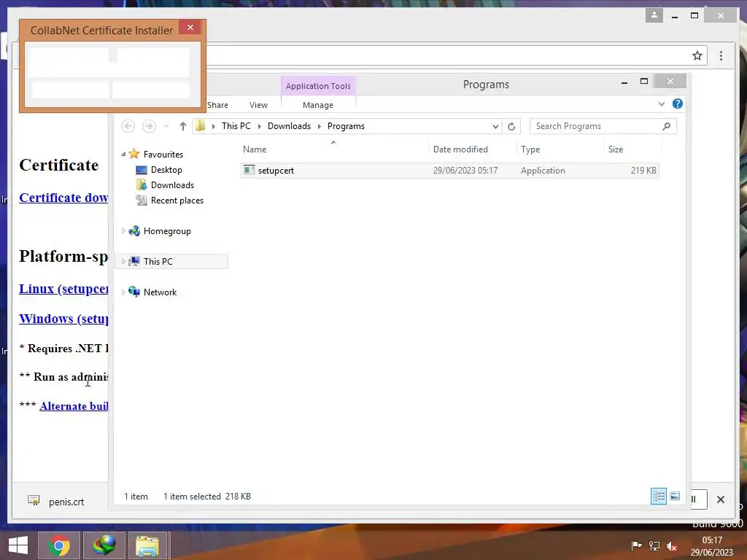
Task: Expand the This PC tree node
Action: (x=123, y=262)
